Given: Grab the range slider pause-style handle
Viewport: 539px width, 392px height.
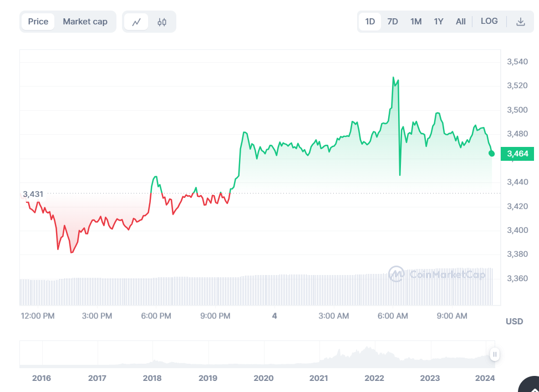Looking at the screenshot, I should coord(495,354).
